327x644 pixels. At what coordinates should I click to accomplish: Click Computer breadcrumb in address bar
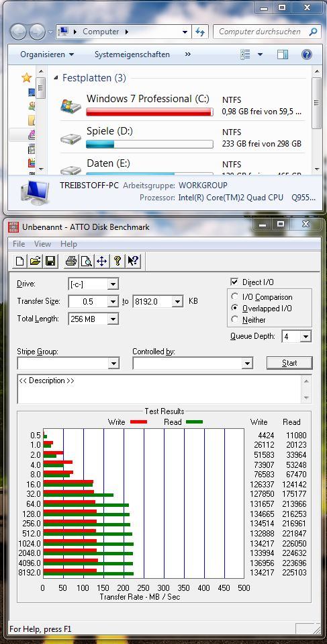[x=101, y=32]
